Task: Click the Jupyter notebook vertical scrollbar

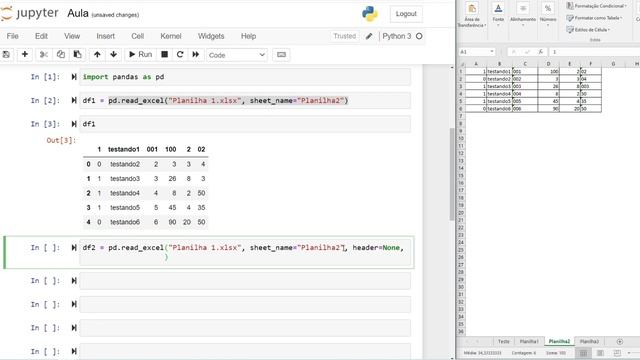Action: 452,174
